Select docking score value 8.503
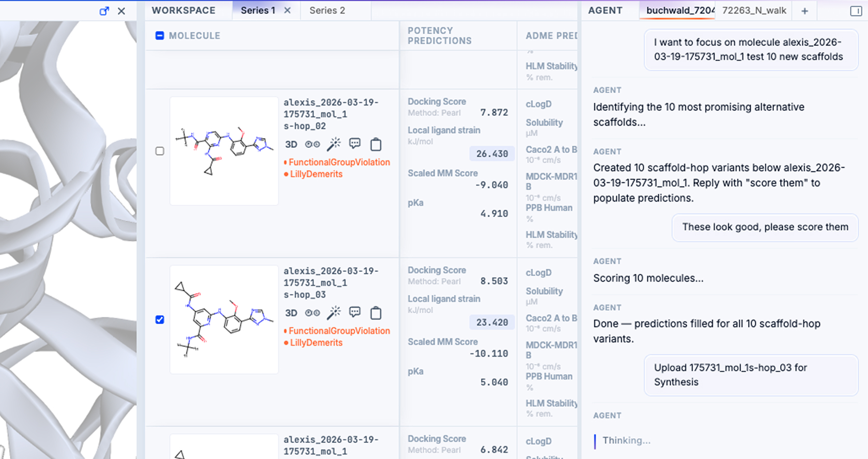868x459 pixels. (x=494, y=281)
